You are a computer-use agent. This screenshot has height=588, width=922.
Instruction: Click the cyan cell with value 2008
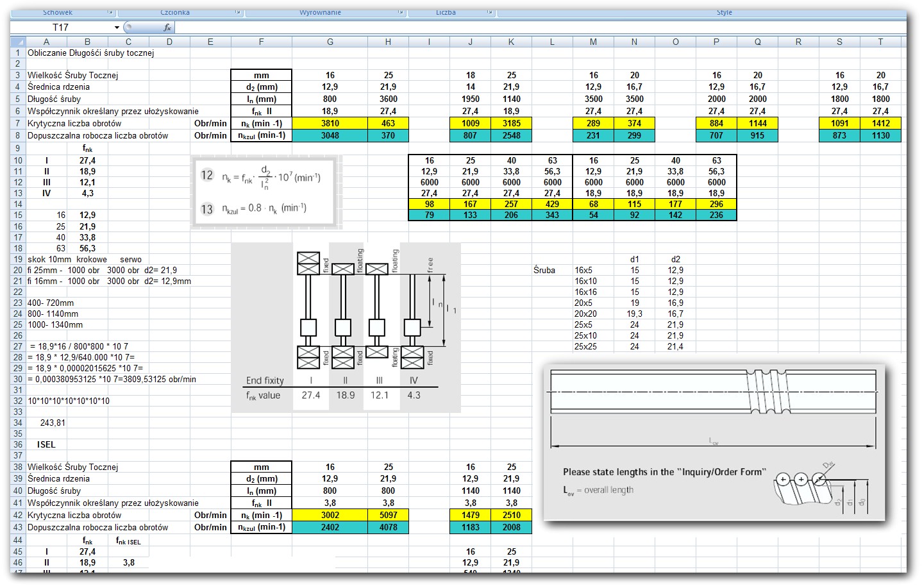(511, 527)
